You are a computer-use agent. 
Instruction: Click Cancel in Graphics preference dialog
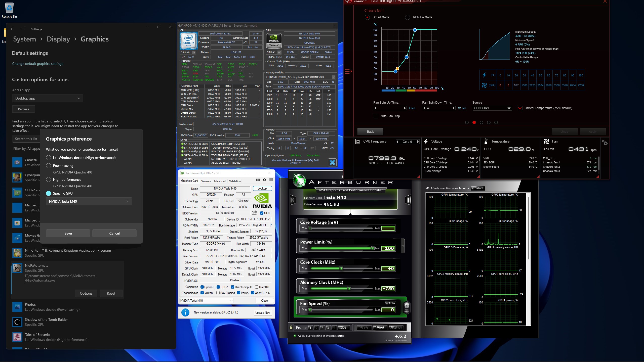click(114, 233)
